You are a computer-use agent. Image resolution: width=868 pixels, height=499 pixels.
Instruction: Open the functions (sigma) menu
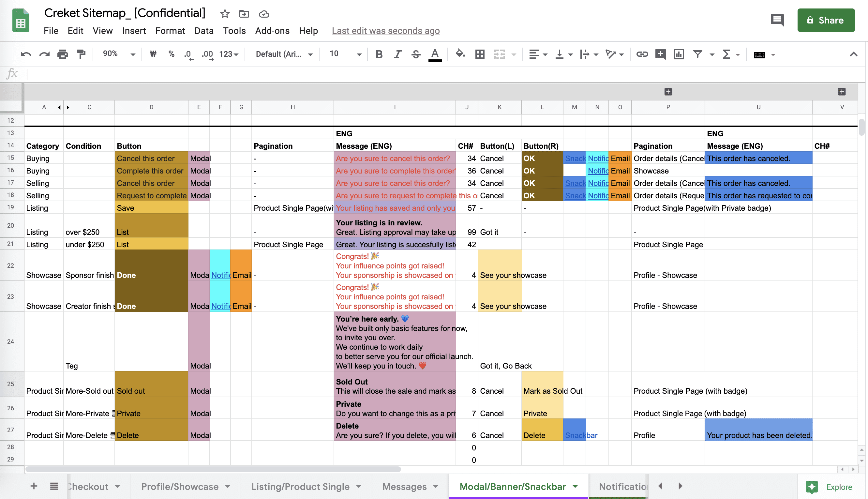click(726, 54)
